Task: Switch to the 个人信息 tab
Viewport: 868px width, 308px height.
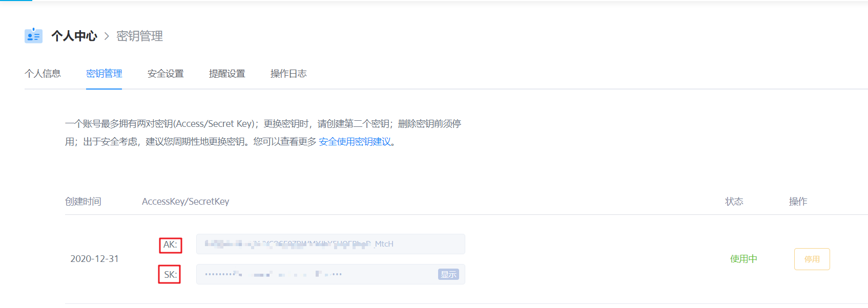Action: click(x=43, y=74)
